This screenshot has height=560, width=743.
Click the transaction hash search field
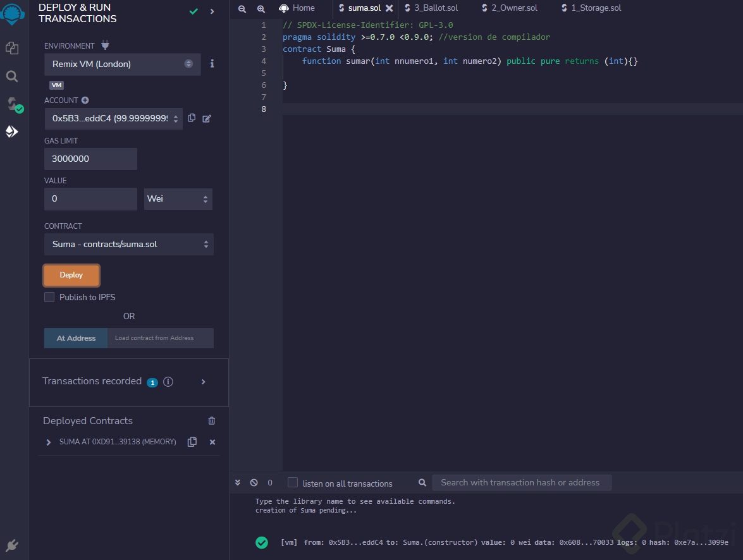click(522, 482)
